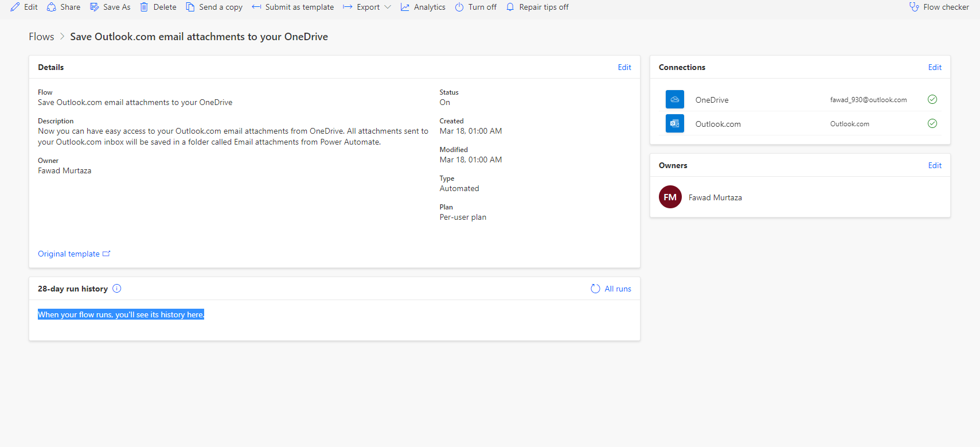Screen dimensions: 980x447
Task: Click the Send a copy icon
Action: [190, 7]
